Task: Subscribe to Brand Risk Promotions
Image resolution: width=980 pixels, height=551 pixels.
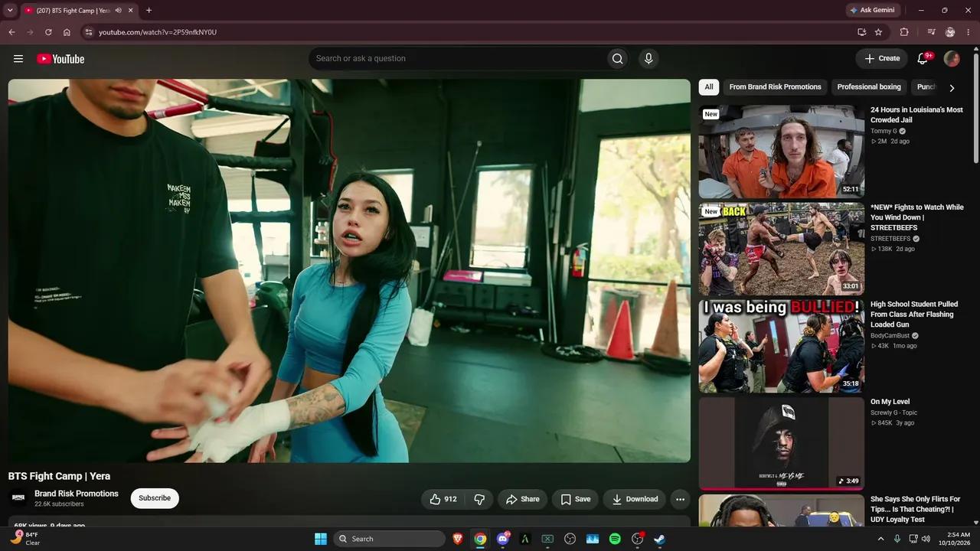Action: point(155,498)
